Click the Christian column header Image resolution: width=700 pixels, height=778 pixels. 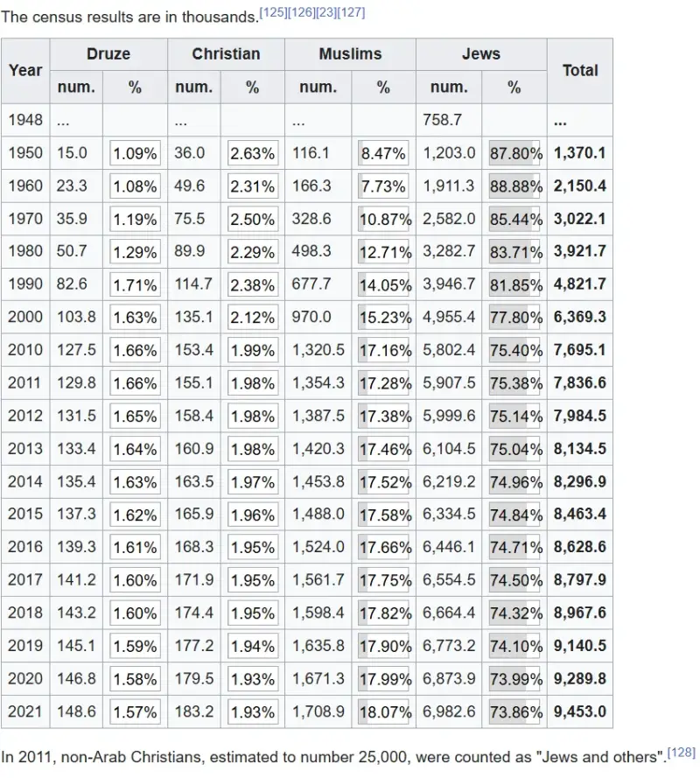pos(226,54)
